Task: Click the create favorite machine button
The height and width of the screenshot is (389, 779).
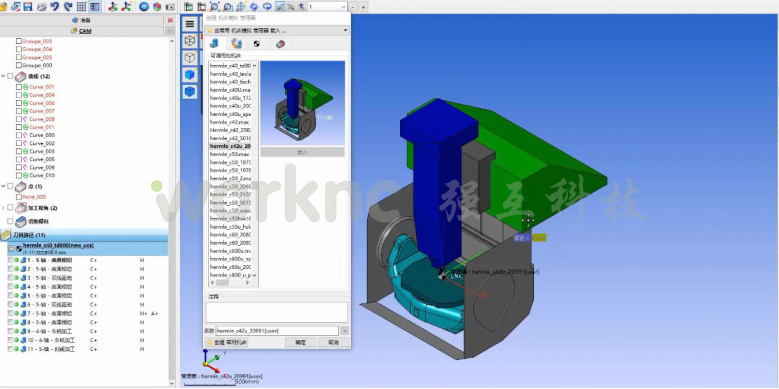Action: (x=227, y=342)
